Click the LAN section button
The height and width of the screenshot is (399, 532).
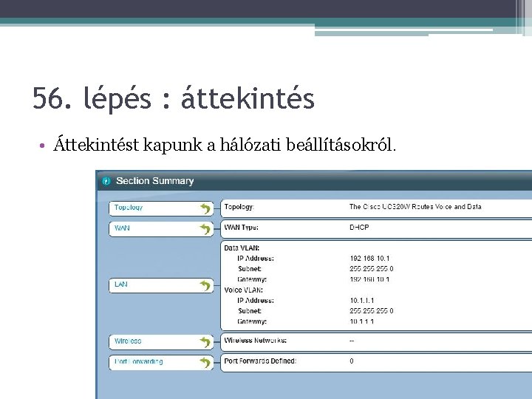(161, 285)
